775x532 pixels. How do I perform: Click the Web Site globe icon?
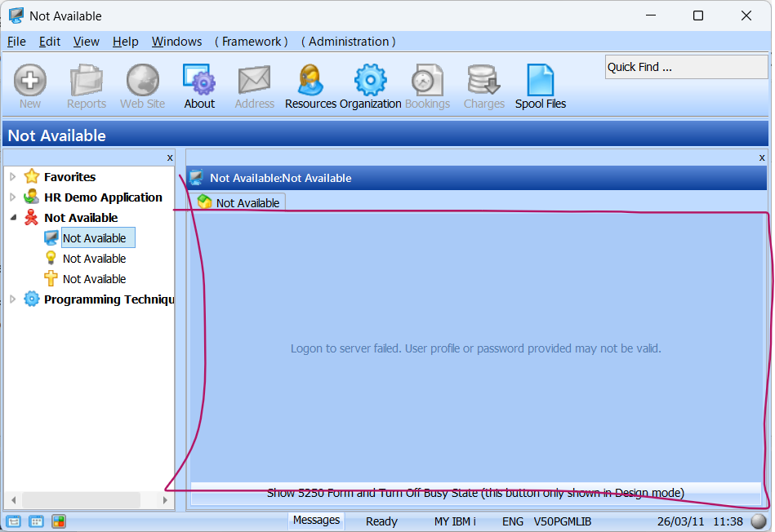(x=142, y=81)
